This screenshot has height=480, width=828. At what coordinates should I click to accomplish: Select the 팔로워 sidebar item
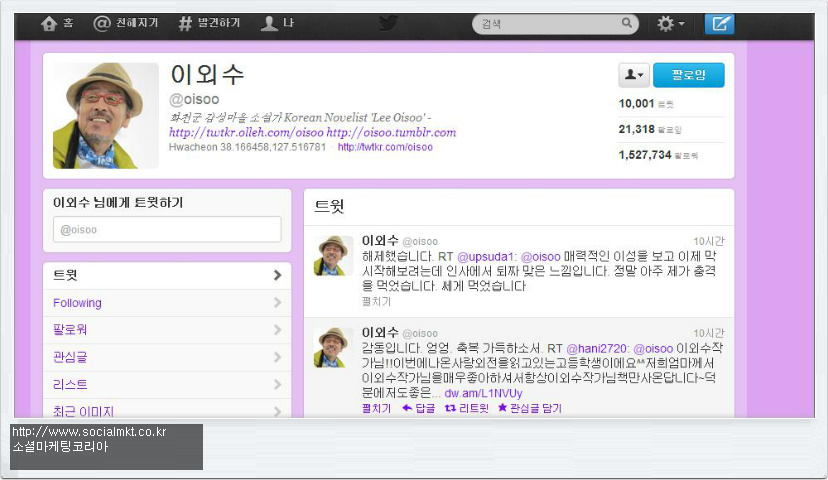tap(167, 330)
